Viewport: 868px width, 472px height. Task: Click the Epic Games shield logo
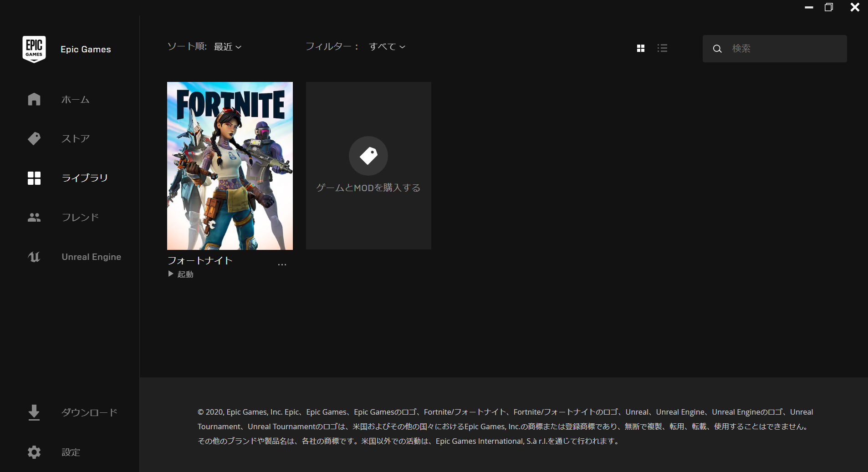34,49
